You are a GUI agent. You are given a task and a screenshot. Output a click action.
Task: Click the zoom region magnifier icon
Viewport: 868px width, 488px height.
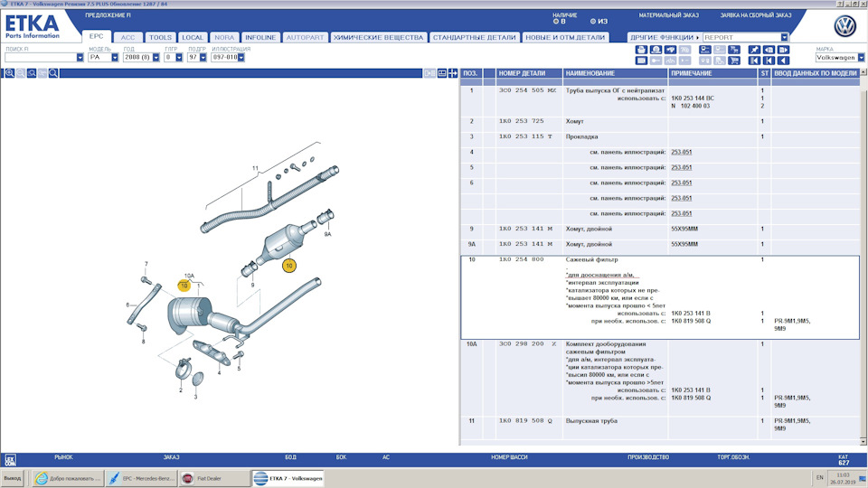pos(32,73)
